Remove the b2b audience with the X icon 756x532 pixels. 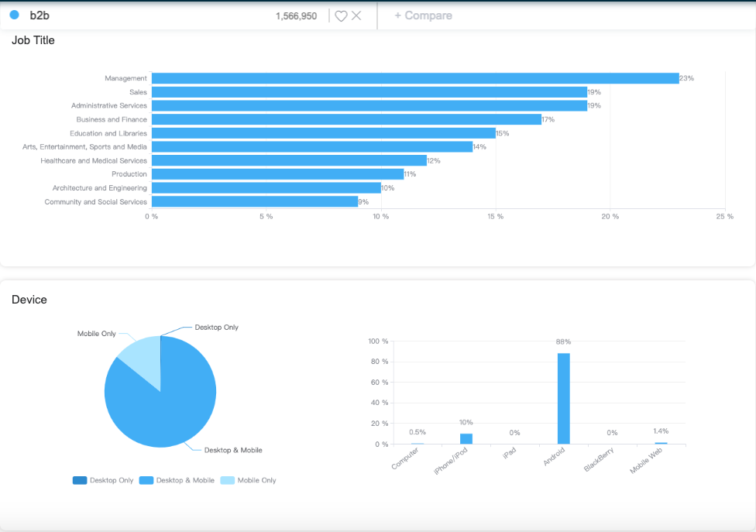pyautogui.click(x=356, y=15)
